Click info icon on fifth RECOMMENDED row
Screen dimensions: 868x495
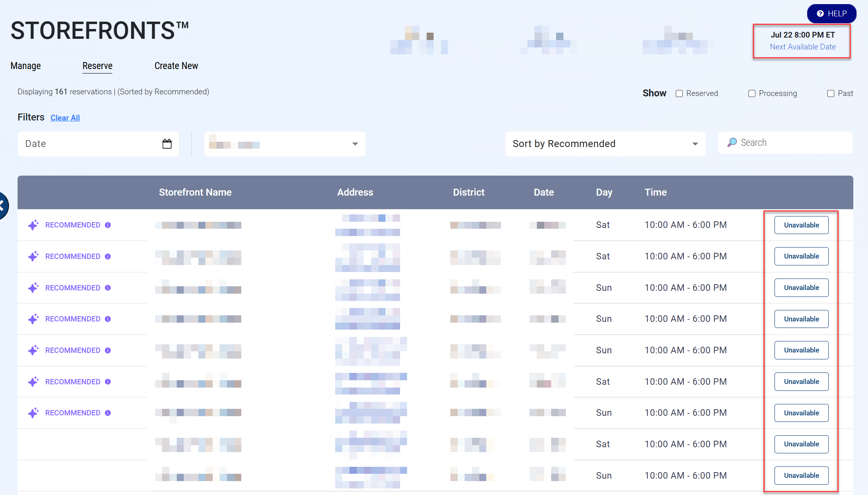point(108,350)
